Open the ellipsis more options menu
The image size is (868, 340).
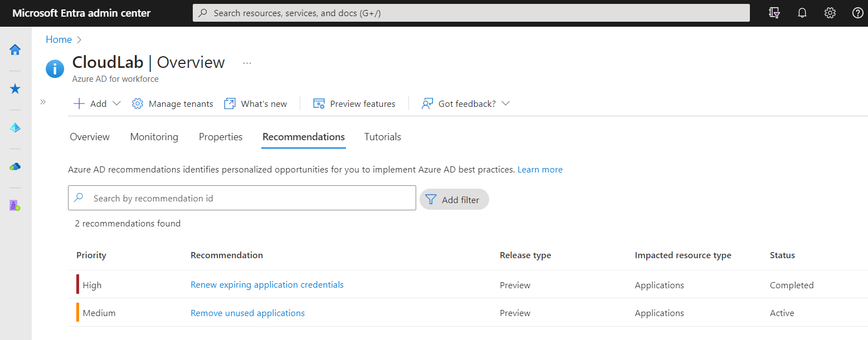tap(247, 63)
